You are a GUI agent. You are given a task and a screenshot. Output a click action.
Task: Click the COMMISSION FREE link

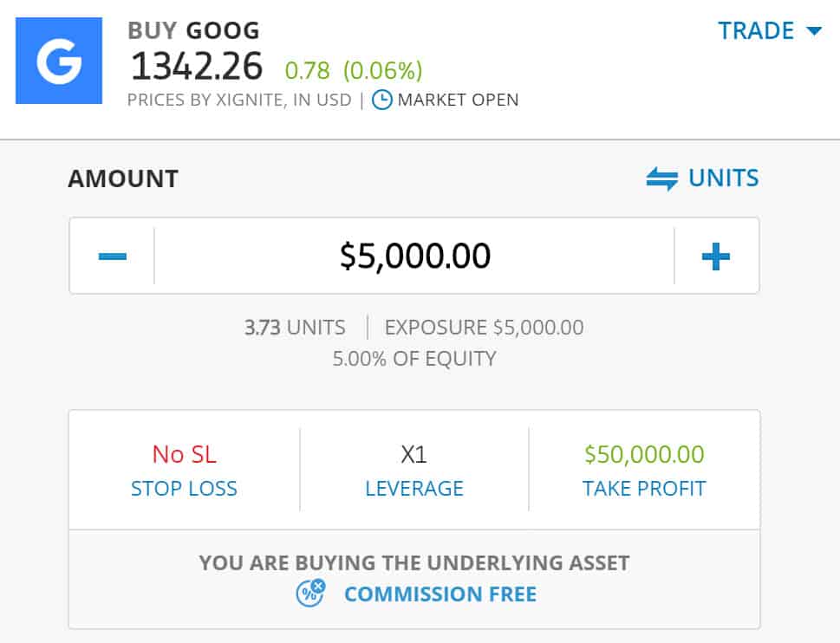click(x=440, y=594)
